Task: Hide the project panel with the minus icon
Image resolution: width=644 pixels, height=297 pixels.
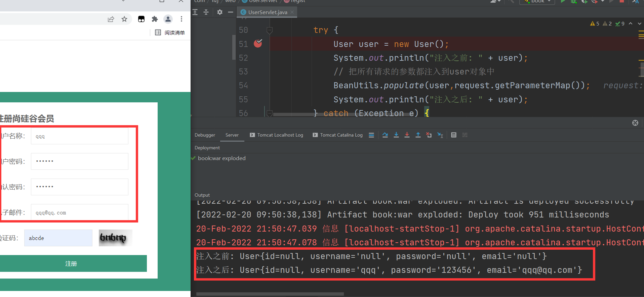Action: pos(230,12)
